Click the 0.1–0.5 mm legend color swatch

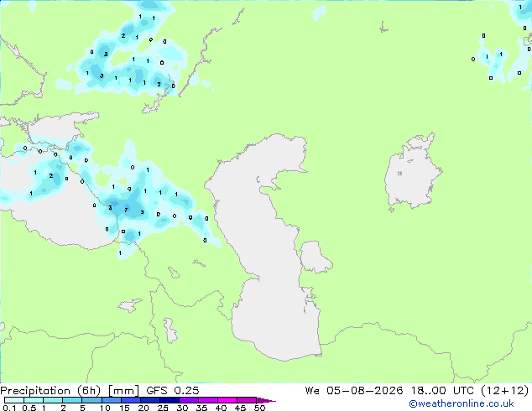tap(14, 400)
